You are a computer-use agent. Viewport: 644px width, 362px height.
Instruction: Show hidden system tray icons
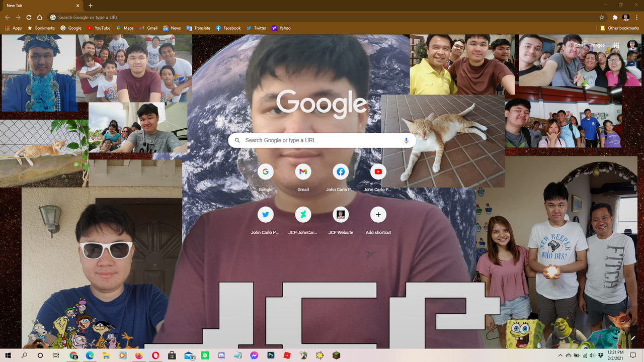click(x=561, y=355)
